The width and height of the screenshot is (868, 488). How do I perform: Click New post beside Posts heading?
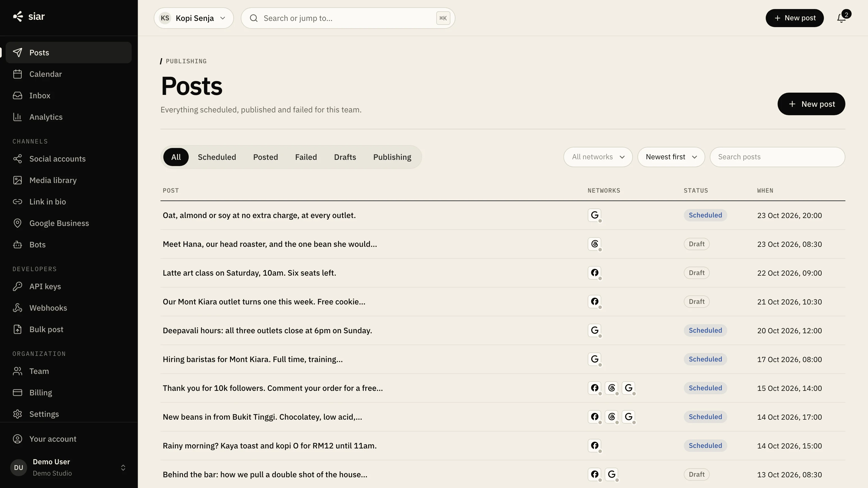pos(811,104)
